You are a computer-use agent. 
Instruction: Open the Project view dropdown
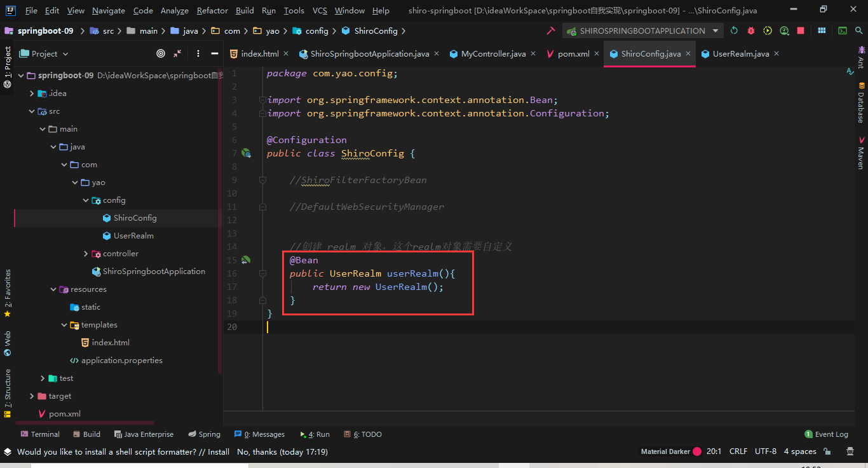coord(44,54)
